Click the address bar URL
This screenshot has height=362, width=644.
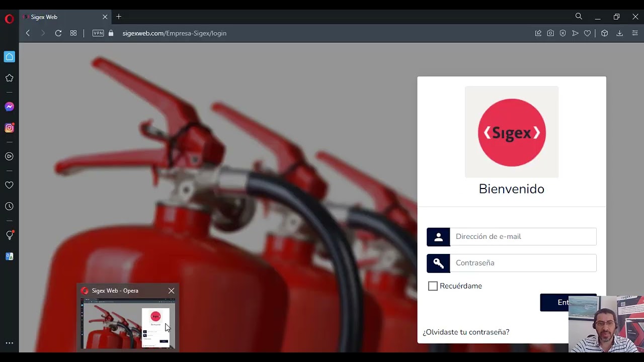[x=175, y=33]
